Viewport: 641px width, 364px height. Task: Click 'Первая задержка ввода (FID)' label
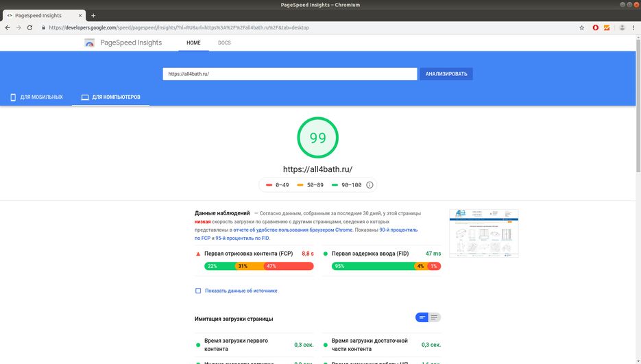(370, 254)
